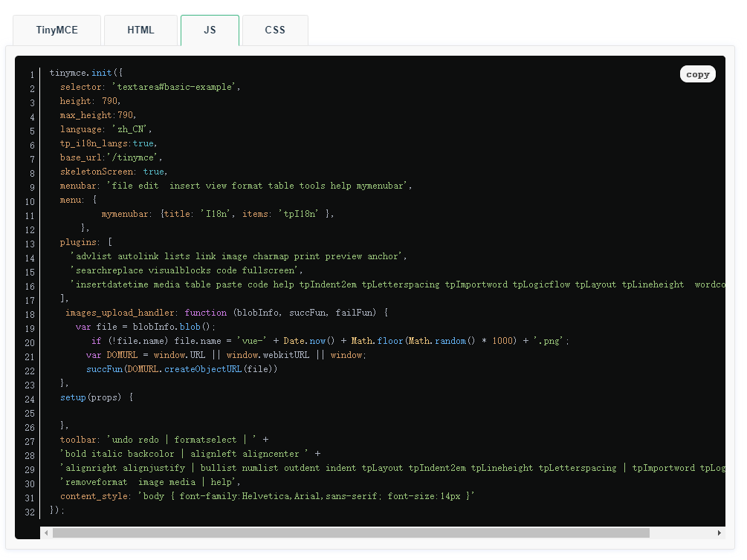Click the line 'tinymce.init({'
Image resolution: width=747 pixels, height=560 pixels.
tap(86, 73)
